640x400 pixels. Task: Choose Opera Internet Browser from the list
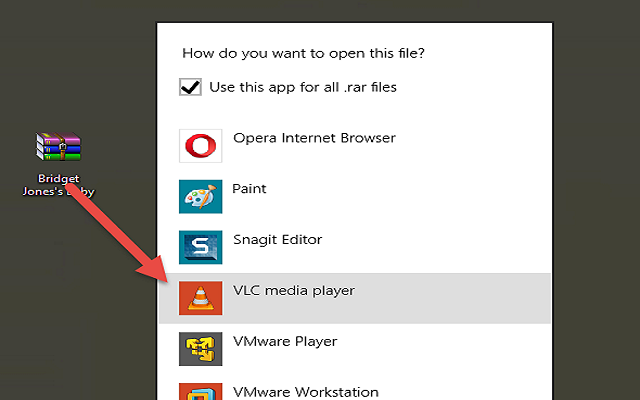pos(314,138)
